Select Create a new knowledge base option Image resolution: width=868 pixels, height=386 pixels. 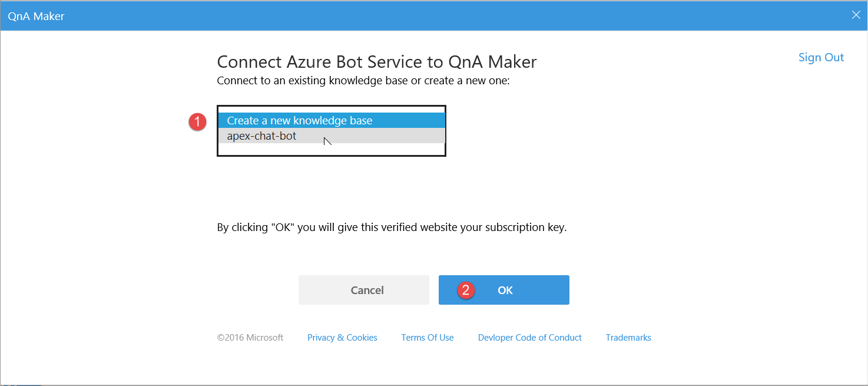[x=299, y=120]
